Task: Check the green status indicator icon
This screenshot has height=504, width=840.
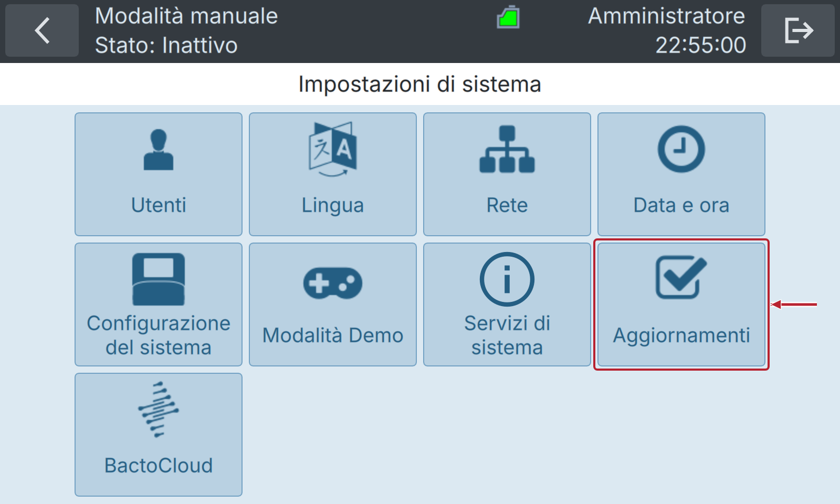Action: tap(508, 17)
